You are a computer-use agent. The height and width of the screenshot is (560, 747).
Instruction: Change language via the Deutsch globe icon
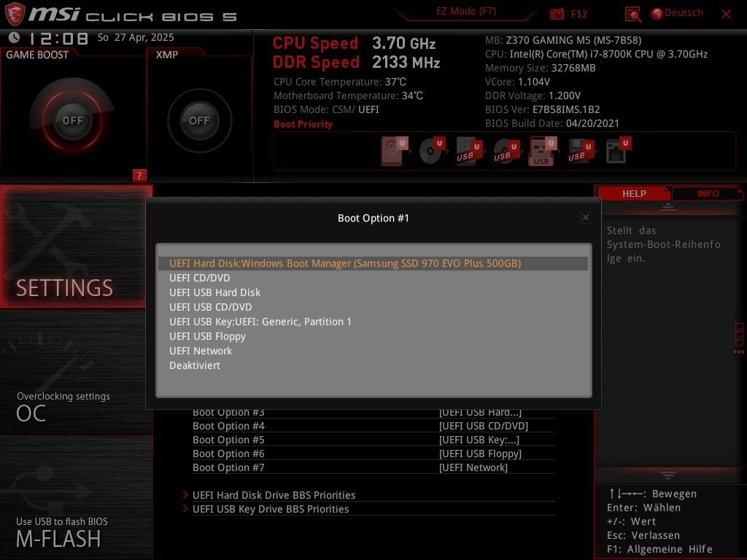tap(657, 14)
